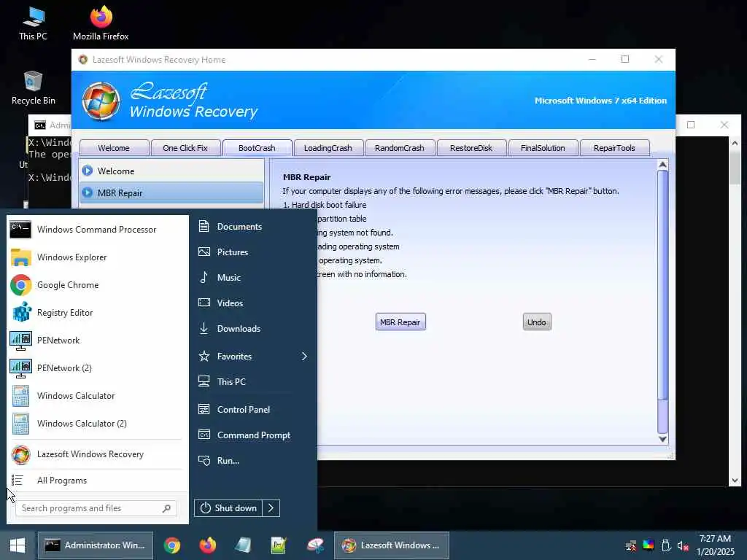747x560 pixels.
Task: Launch PENetwork (2) entry
Action: pyautogui.click(x=97, y=367)
